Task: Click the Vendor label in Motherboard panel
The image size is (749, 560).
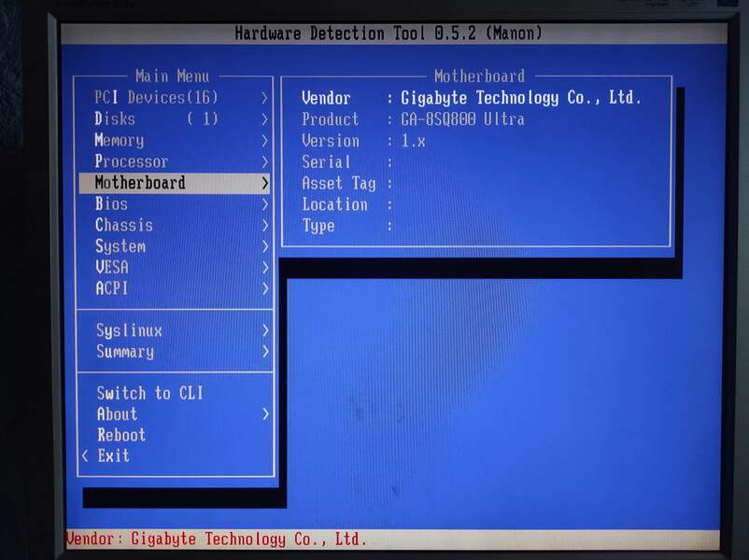Action: pyautogui.click(x=326, y=98)
